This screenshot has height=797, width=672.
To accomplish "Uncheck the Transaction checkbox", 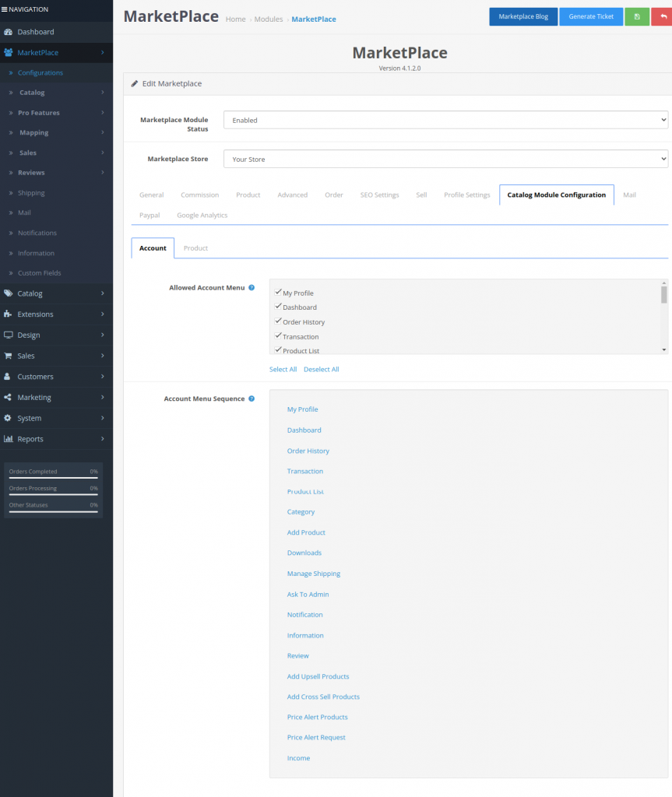I will (278, 336).
